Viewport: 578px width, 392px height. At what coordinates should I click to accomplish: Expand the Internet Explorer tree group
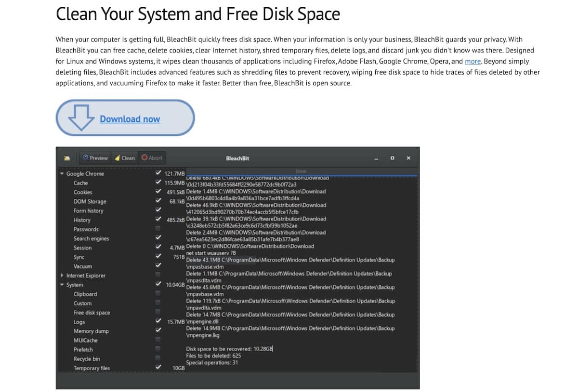tap(62, 275)
